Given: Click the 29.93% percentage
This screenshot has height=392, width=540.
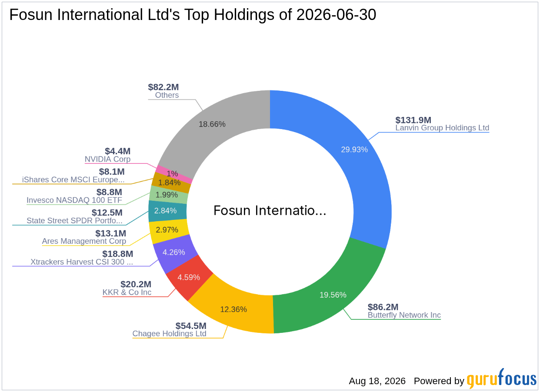Looking at the screenshot, I should (354, 149).
